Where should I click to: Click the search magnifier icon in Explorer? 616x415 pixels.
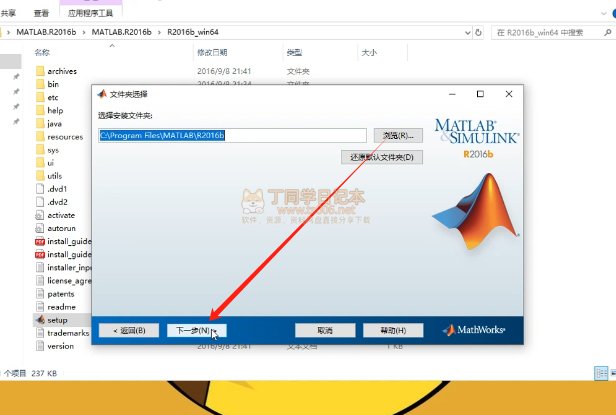click(607, 33)
